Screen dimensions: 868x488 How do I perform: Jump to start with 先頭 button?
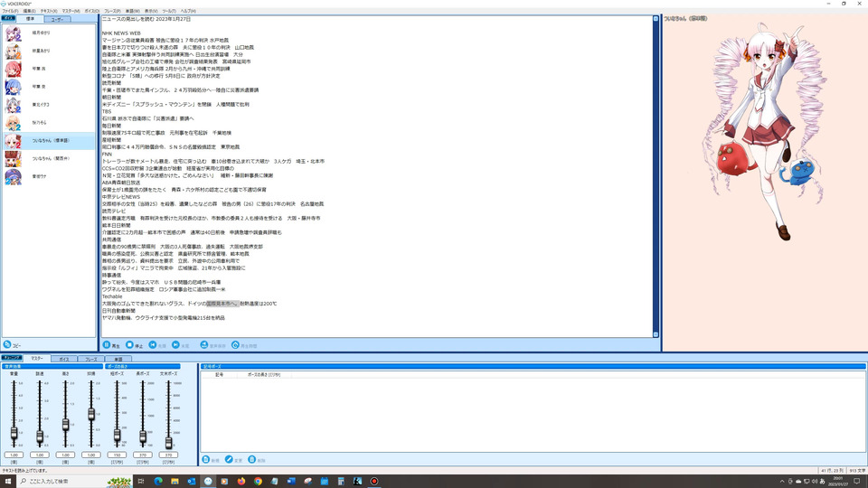(x=157, y=345)
